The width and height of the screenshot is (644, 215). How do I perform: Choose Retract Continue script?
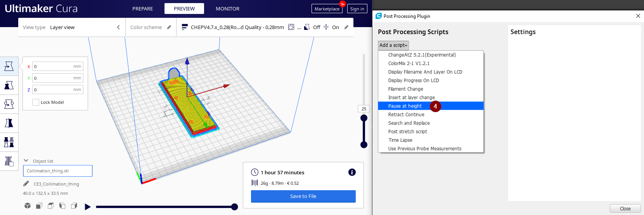point(431,115)
